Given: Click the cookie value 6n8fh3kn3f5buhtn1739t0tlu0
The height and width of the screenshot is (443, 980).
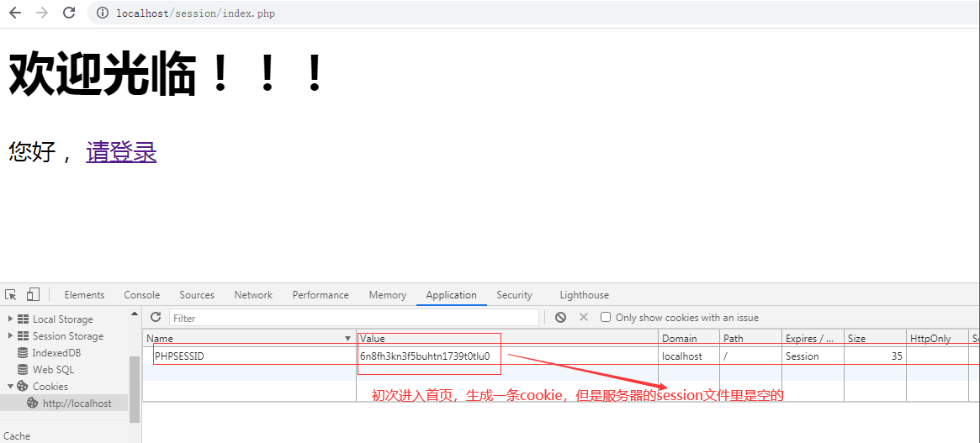Looking at the screenshot, I should pyautogui.click(x=425, y=356).
